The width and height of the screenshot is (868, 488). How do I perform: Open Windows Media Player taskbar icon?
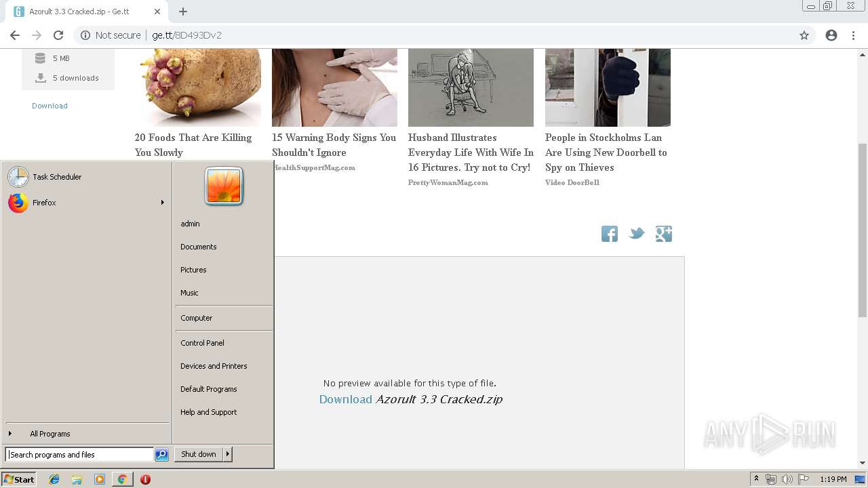click(100, 479)
